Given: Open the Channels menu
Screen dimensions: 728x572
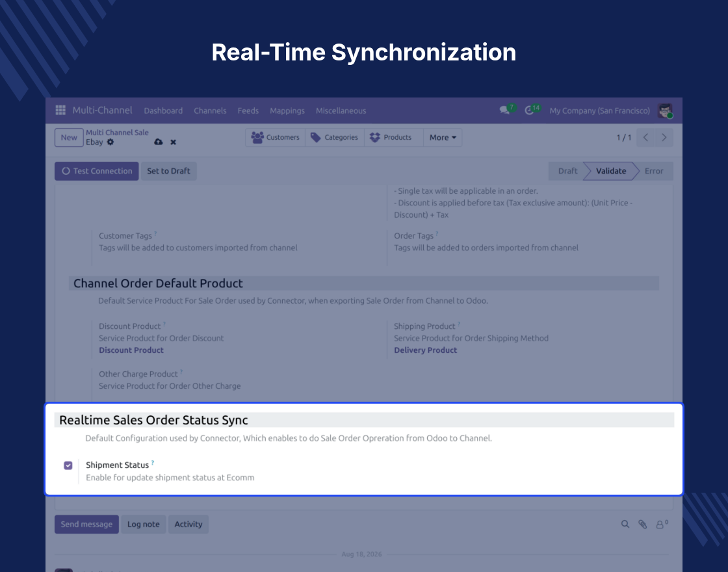Looking at the screenshot, I should (x=210, y=110).
